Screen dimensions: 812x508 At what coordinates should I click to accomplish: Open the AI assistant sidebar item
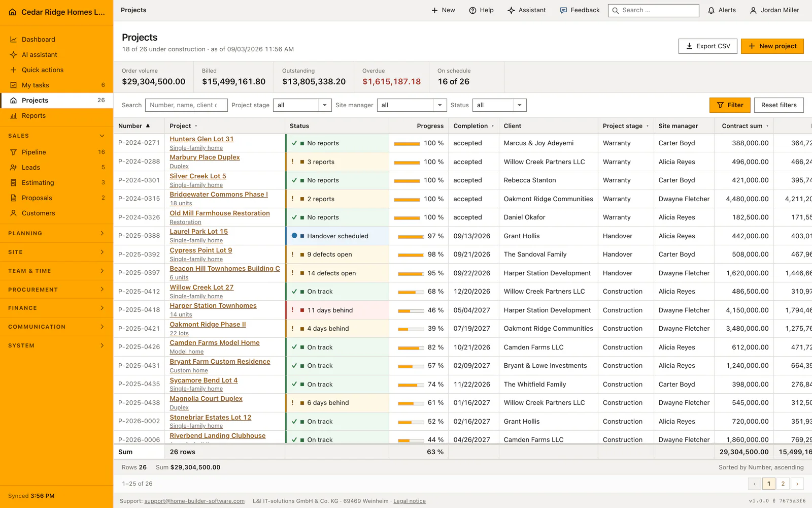click(56, 54)
